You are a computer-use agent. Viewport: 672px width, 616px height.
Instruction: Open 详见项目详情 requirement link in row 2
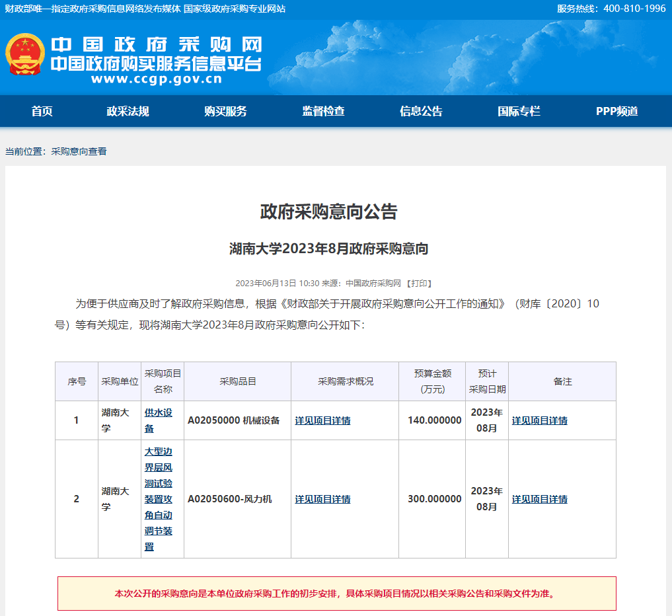click(x=322, y=499)
